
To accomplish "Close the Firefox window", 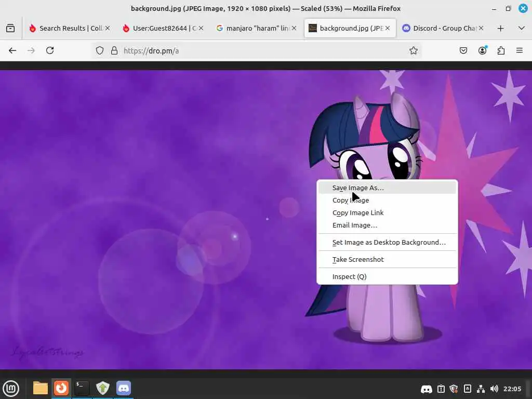I will pos(523,8).
